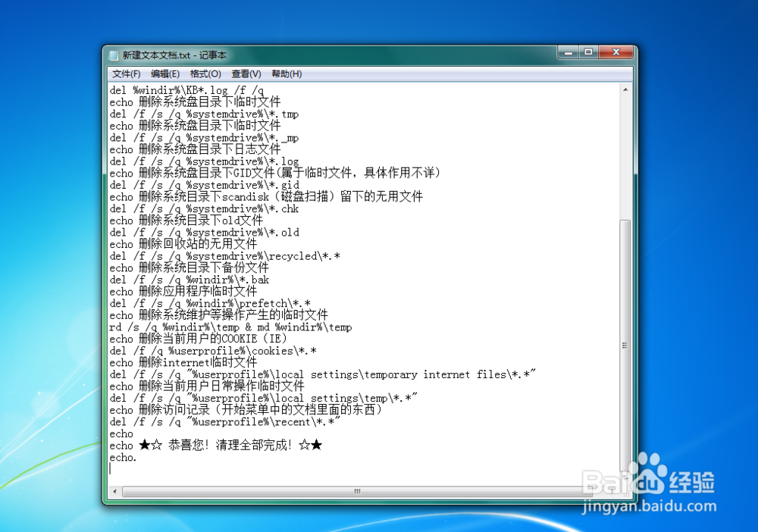Click the line 'echo 删除系统目录下备份文件'

click(189, 268)
